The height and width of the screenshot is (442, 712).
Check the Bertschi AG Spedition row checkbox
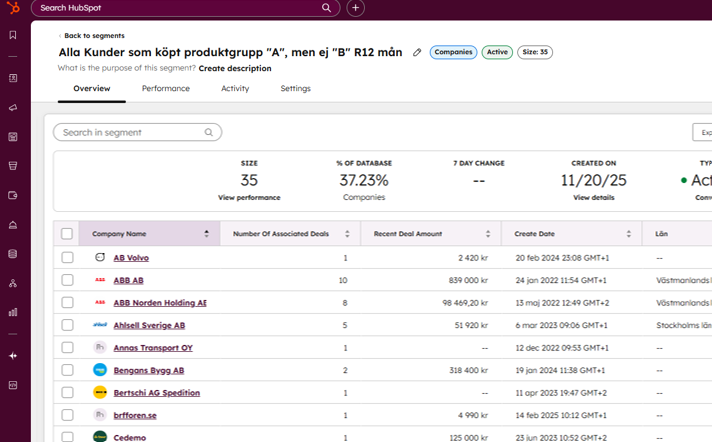[67, 392]
